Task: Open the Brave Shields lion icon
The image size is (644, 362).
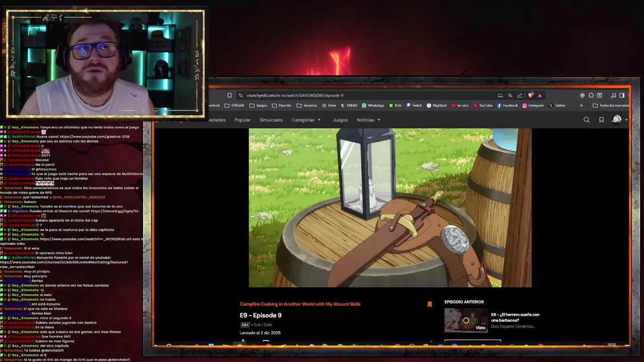Action: click(x=531, y=96)
